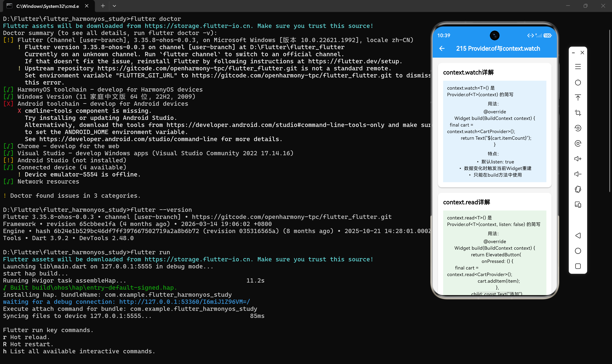Image resolution: width=612 pixels, height=364 pixels.
Task: Click 'Doctor found issues in 3 categories.' line
Action: [x=72, y=196]
